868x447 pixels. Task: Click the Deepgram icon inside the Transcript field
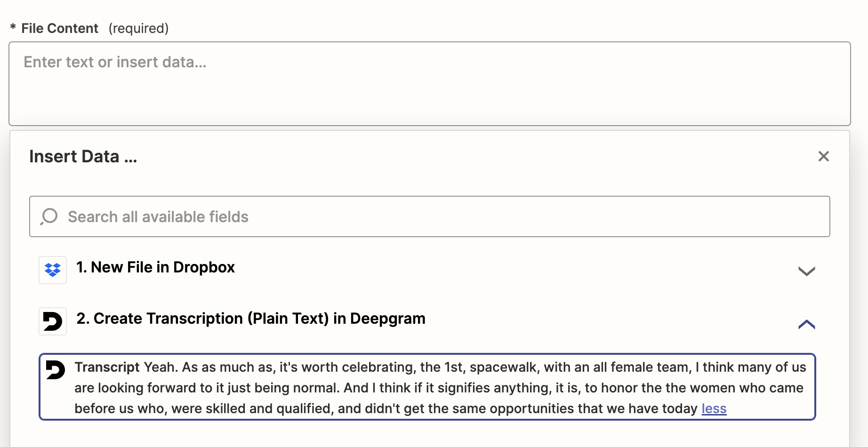pos(56,370)
